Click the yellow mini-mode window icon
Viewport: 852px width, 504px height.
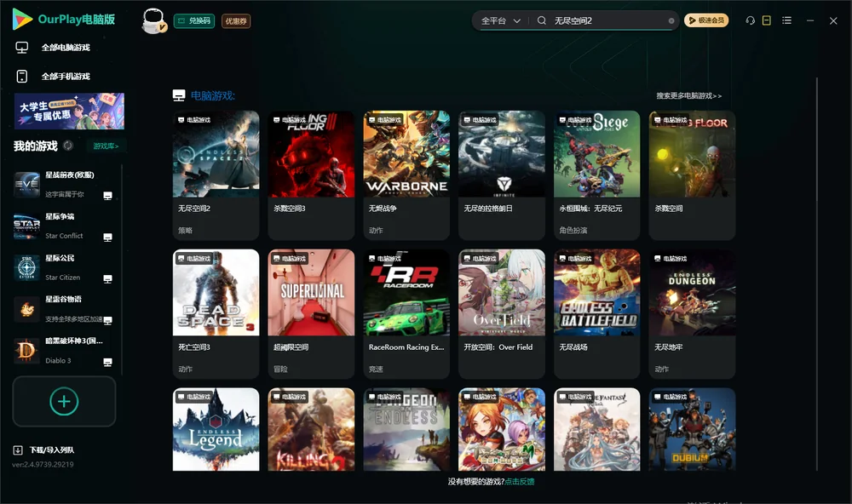click(767, 20)
